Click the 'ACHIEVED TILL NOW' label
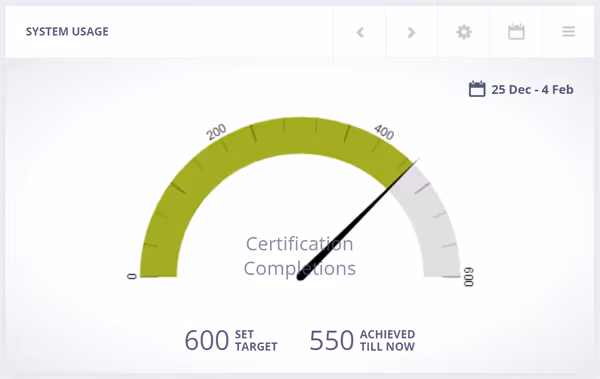This screenshot has height=379, width=600. (387, 340)
